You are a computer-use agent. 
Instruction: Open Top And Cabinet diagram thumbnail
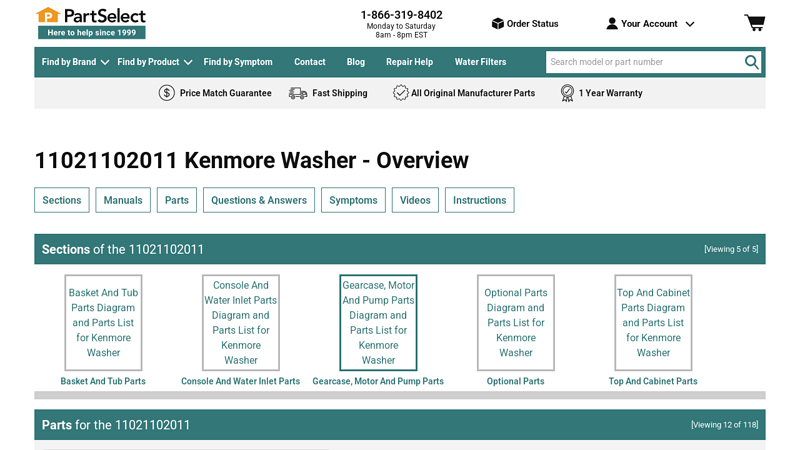653,322
